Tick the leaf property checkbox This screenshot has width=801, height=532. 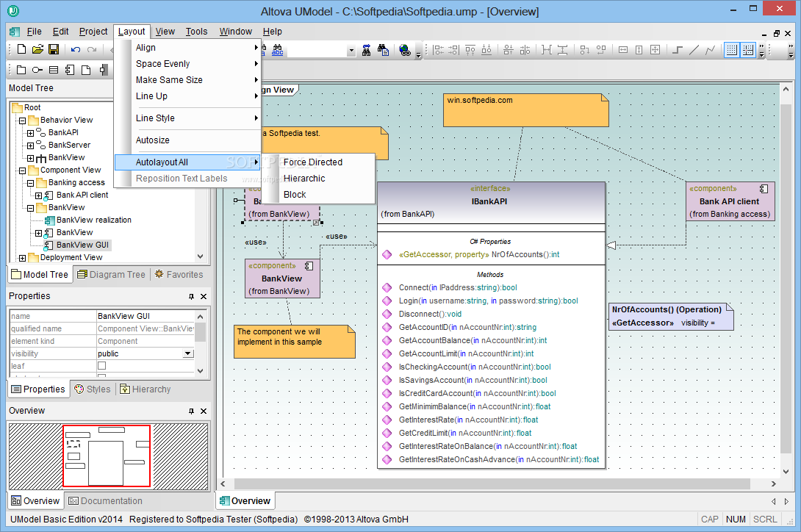click(101, 366)
